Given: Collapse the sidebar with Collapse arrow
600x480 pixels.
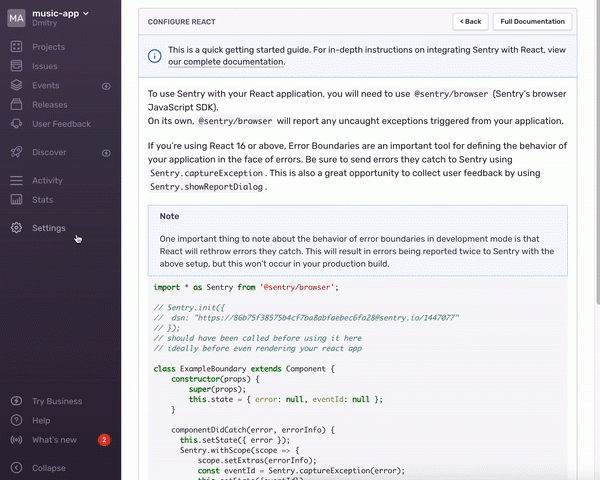Looking at the screenshot, I should pos(16,468).
